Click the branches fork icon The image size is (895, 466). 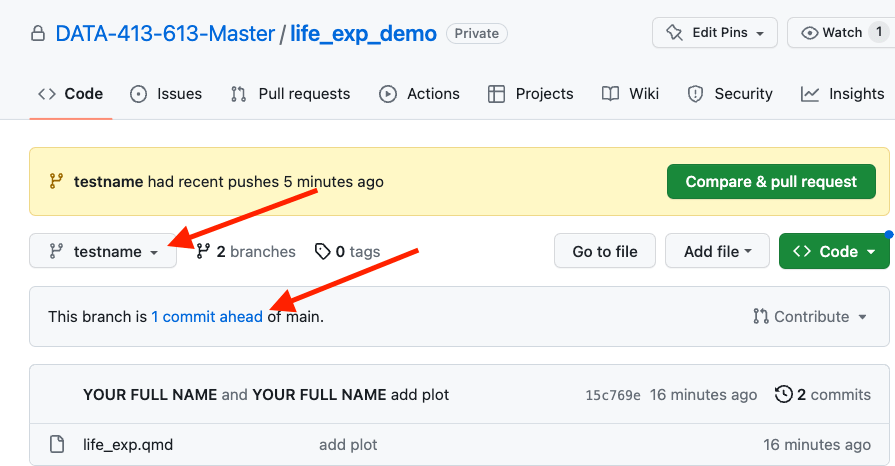pyautogui.click(x=203, y=251)
